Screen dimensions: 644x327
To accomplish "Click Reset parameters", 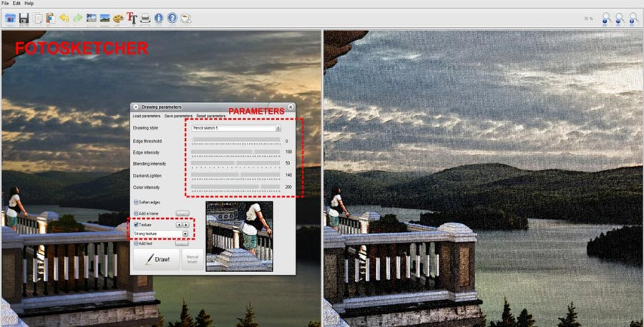I will 210,116.
